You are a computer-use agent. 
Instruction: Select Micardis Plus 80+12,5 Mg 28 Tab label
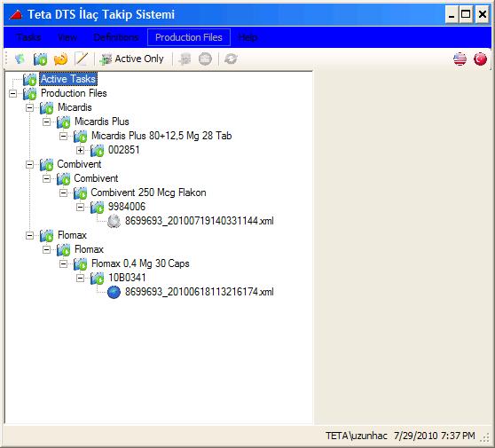pos(161,136)
